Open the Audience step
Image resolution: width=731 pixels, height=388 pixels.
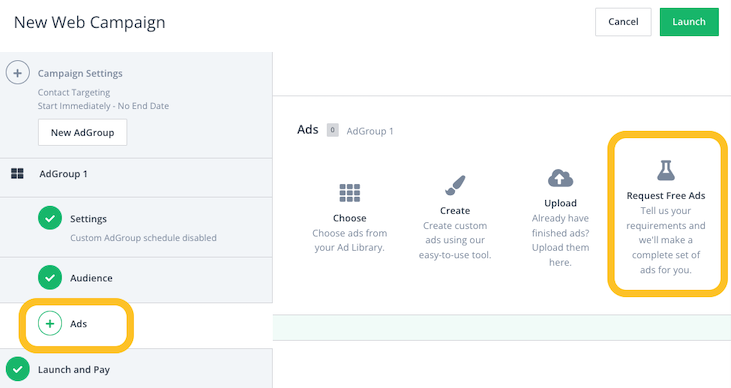(136, 280)
